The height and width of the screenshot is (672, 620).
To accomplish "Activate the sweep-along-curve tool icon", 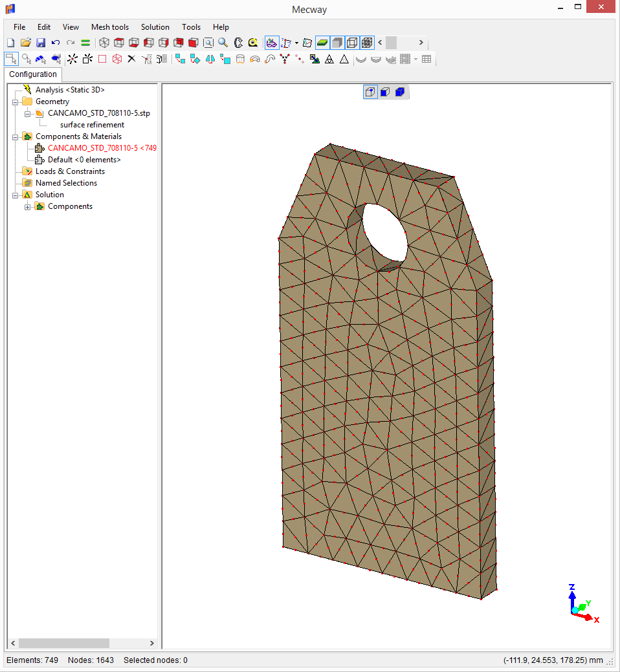I will point(270,59).
